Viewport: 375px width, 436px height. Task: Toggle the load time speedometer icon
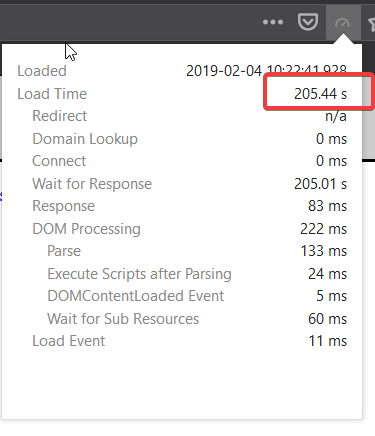point(342,23)
